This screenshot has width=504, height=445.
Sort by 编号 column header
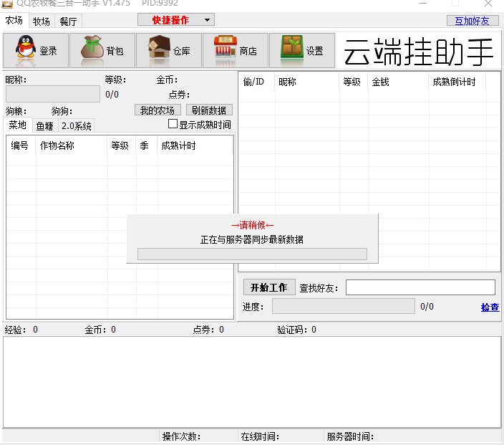(20, 145)
